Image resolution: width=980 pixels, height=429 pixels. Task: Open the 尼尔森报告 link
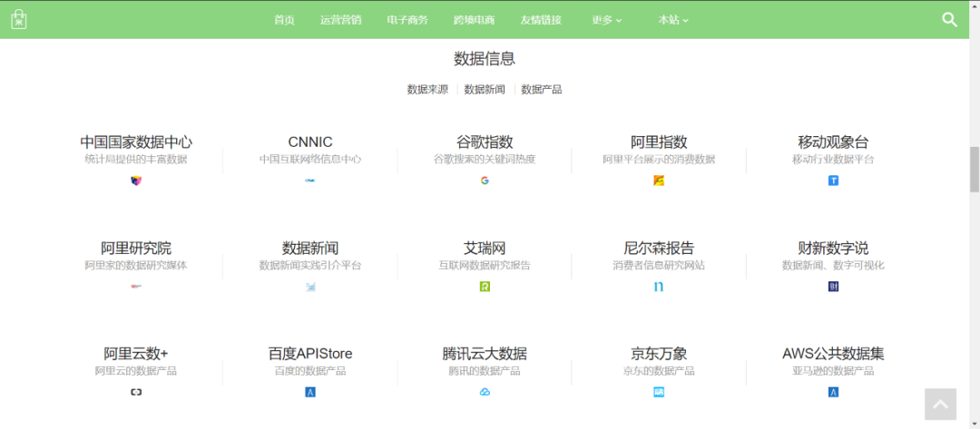[x=659, y=248]
